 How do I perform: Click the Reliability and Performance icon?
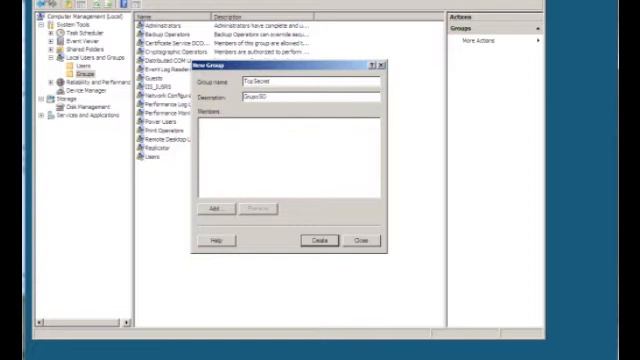60,82
